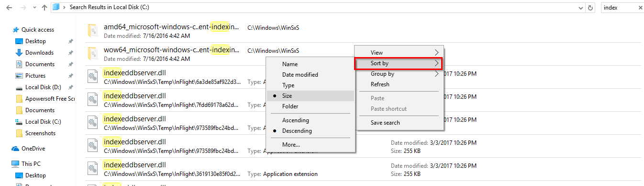The width and height of the screenshot is (644, 186).
Task: Click the Screenshots folder icon
Action: point(19,133)
